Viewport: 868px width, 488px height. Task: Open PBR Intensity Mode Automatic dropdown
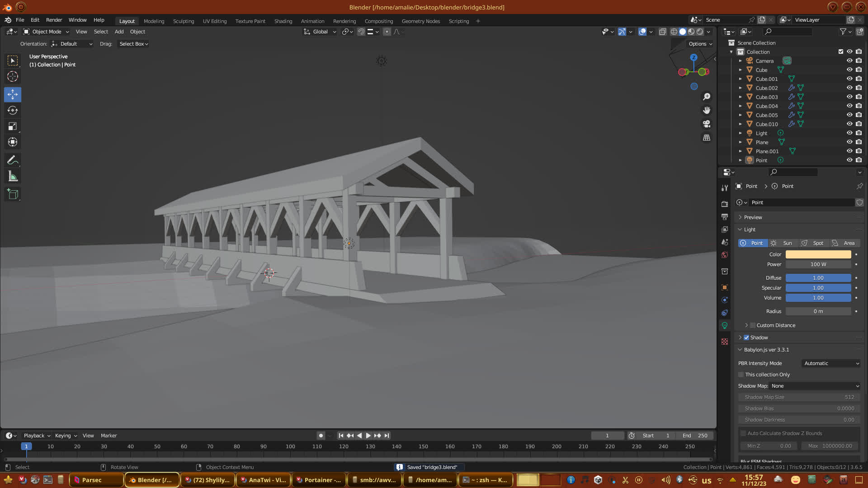click(x=831, y=363)
